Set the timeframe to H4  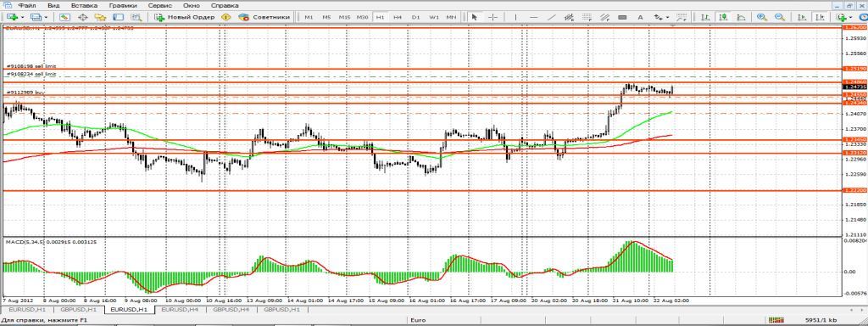[x=398, y=17]
